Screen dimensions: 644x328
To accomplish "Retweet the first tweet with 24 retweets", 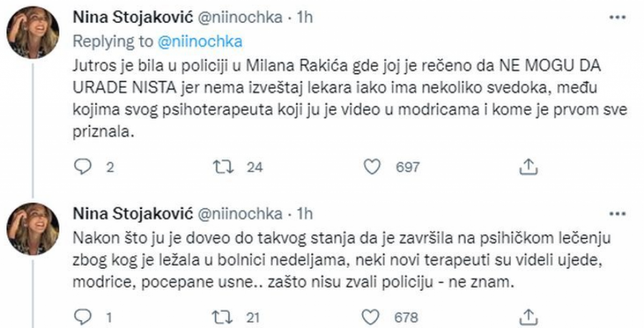I will [x=223, y=167].
